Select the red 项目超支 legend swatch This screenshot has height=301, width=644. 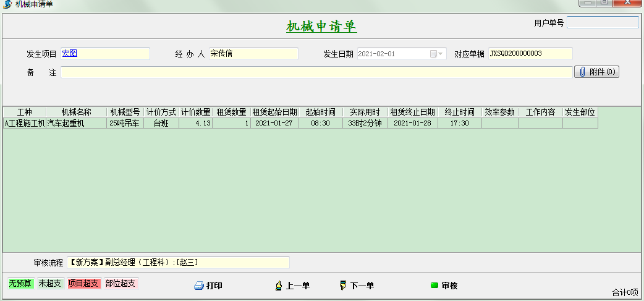tap(84, 283)
